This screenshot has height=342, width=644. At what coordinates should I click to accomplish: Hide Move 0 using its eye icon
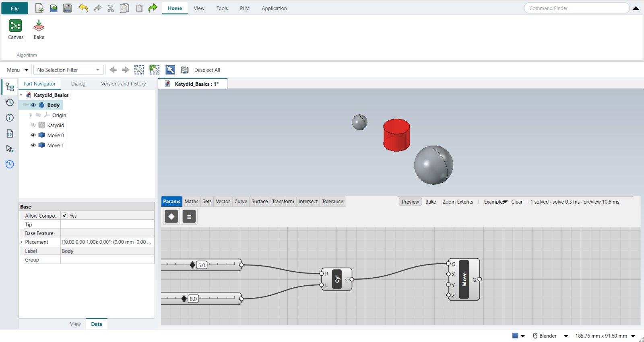pyautogui.click(x=33, y=135)
